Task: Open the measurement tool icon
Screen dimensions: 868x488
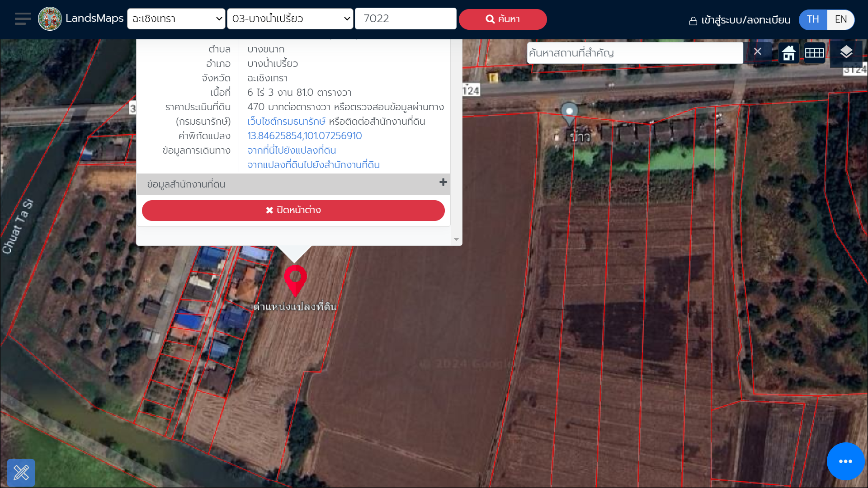Action: click(x=21, y=473)
